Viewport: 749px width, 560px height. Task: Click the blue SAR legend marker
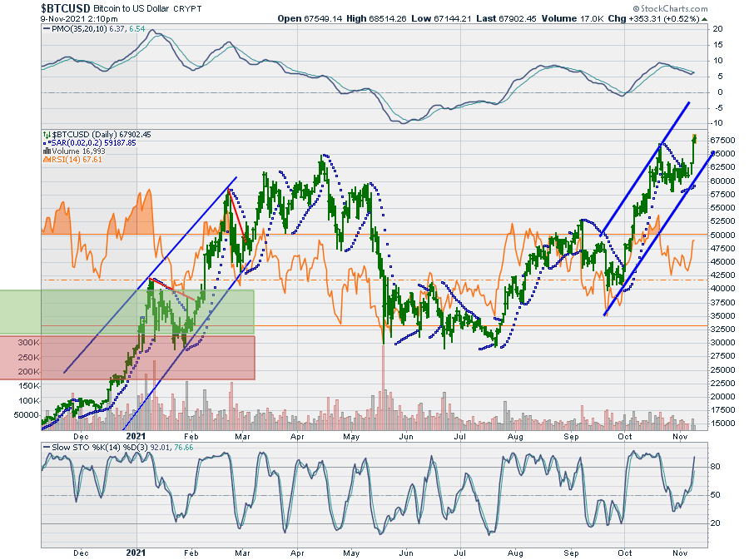coord(45,142)
